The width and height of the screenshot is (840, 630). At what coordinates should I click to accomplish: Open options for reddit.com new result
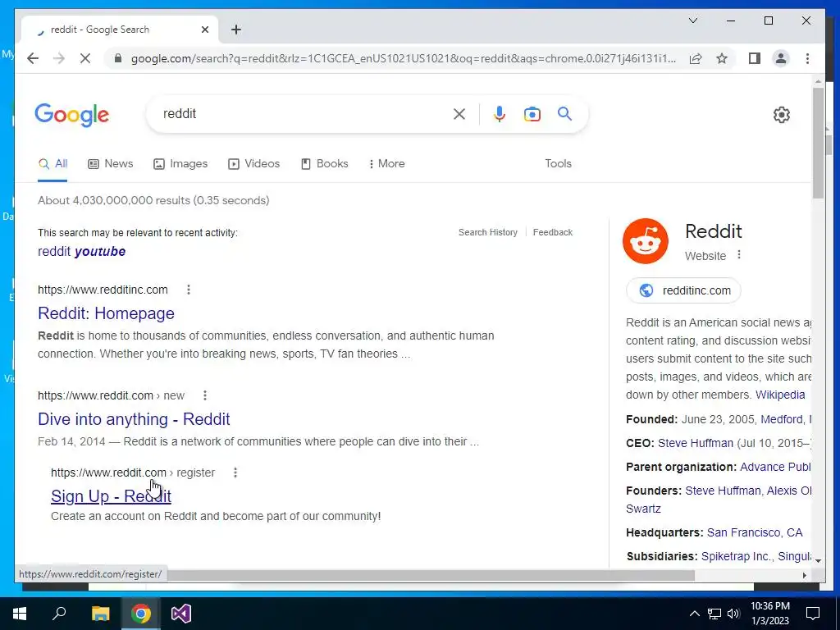[x=204, y=395]
